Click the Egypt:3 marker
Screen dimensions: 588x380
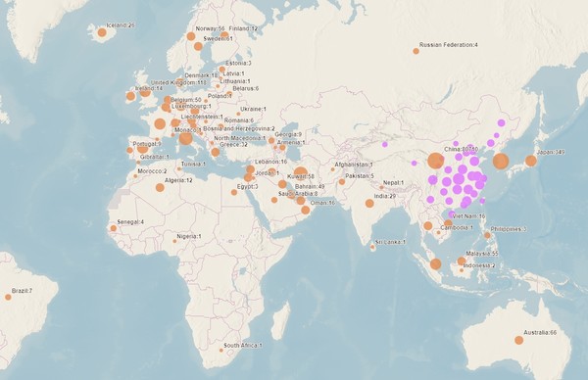point(234,192)
